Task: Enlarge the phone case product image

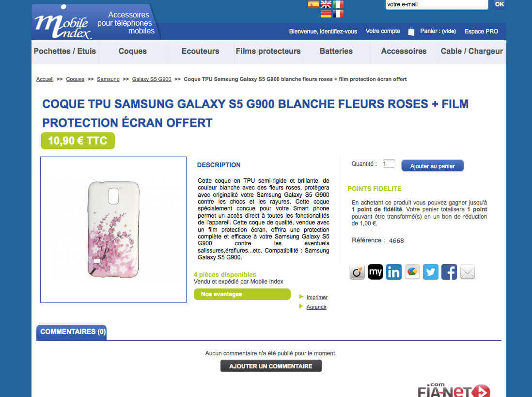Action: pyautogui.click(x=113, y=230)
